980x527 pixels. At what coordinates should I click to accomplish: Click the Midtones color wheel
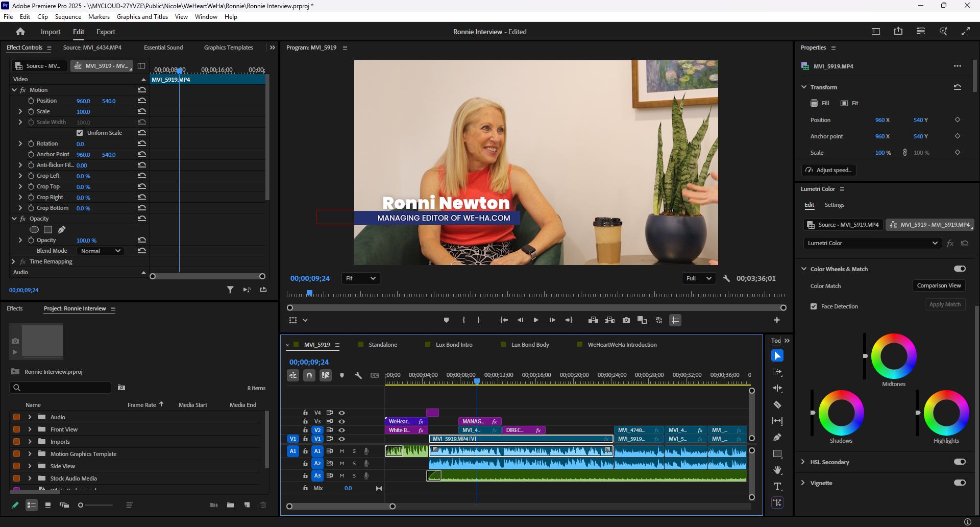[x=893, y=356]
